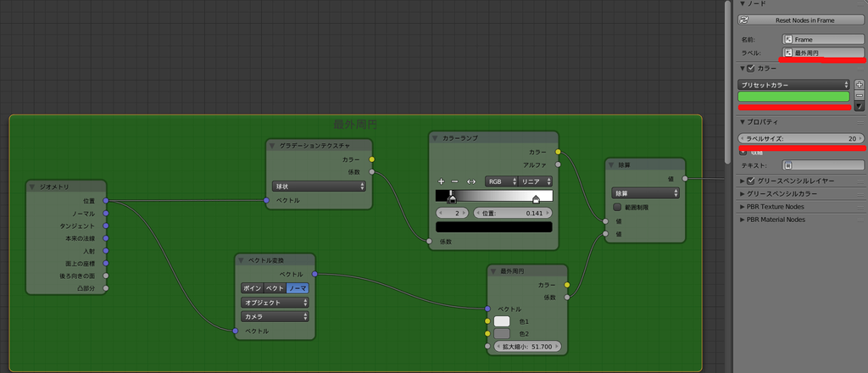Collapse the ジオメトリ node

coord(33,187)
